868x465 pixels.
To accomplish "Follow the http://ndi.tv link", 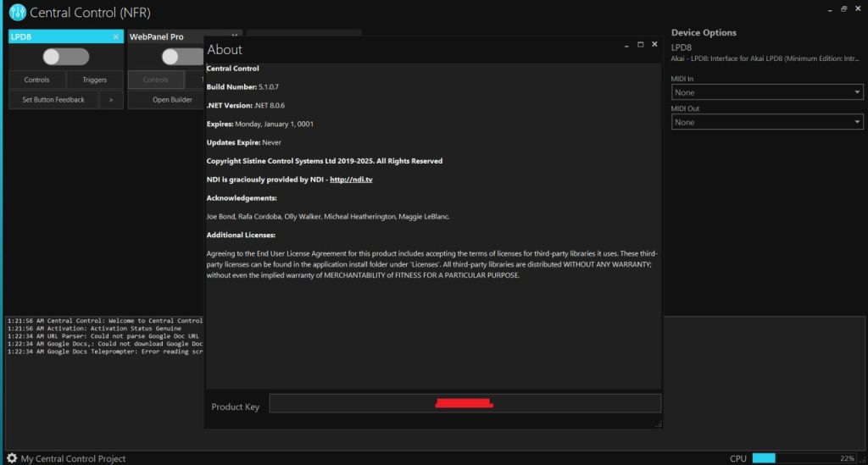I will [x=351, y=180].
